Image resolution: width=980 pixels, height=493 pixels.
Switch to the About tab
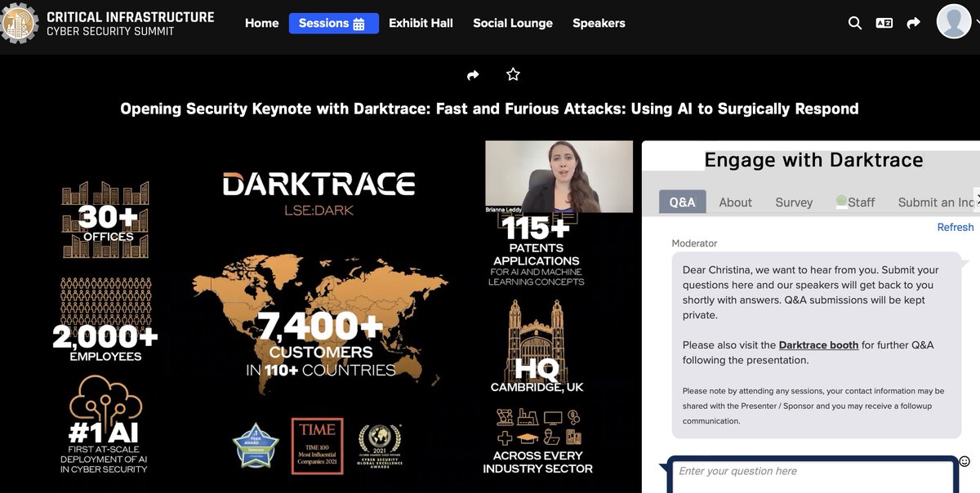pos(735,202)
